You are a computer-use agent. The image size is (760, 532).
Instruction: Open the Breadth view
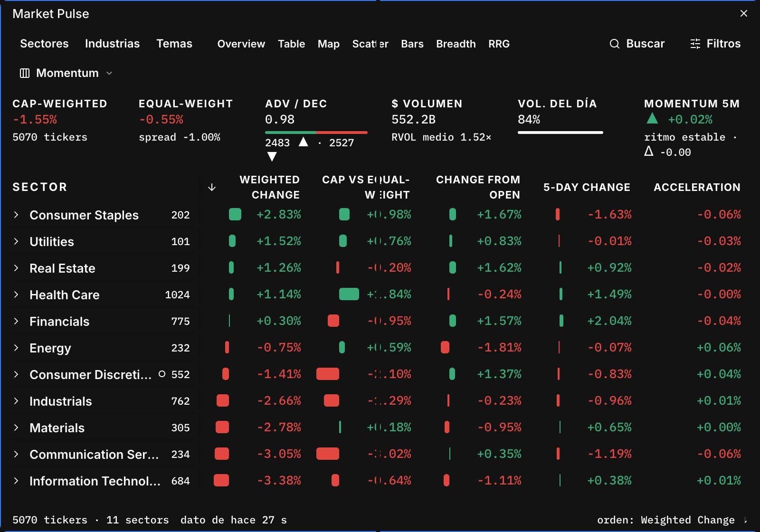[456, 44]
